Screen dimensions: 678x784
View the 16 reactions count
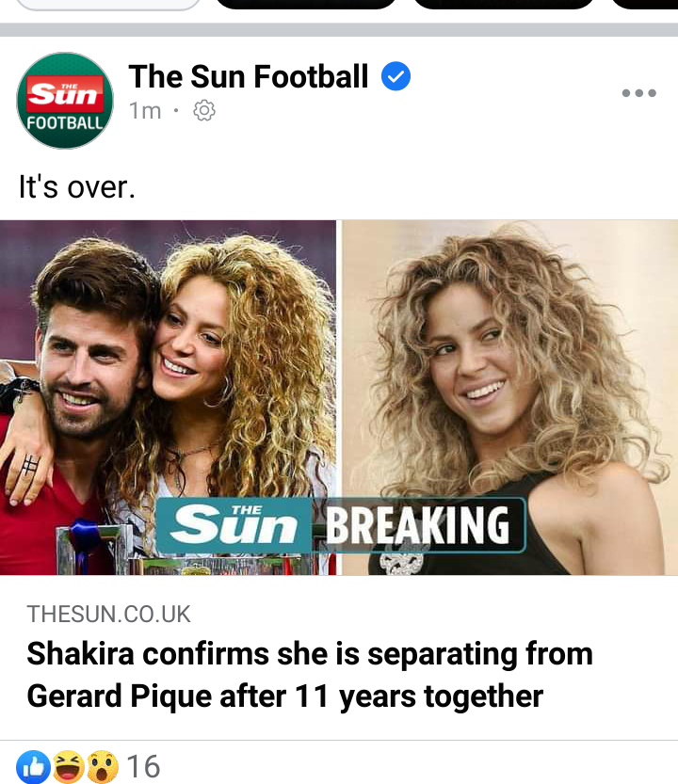[143, 766]
